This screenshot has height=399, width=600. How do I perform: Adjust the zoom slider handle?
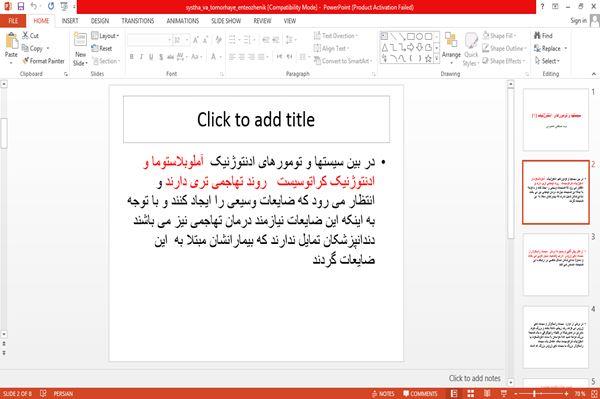tap(534, 394)
